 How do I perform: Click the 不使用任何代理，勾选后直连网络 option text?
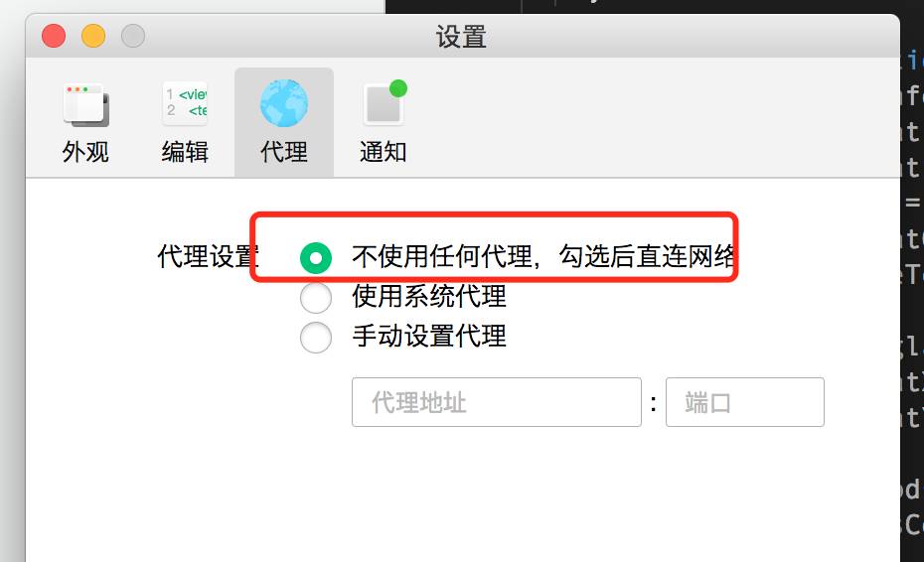coord(543,256)
